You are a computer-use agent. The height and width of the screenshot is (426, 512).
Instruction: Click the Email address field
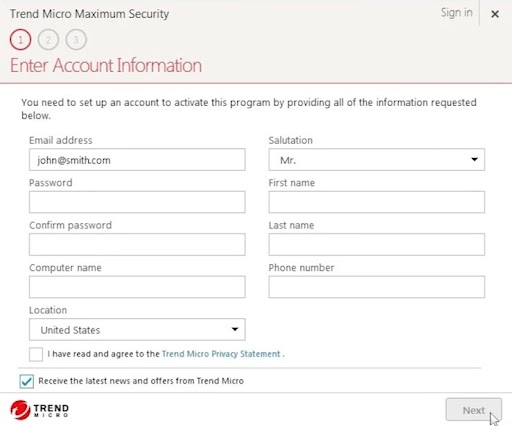[137, 160]
